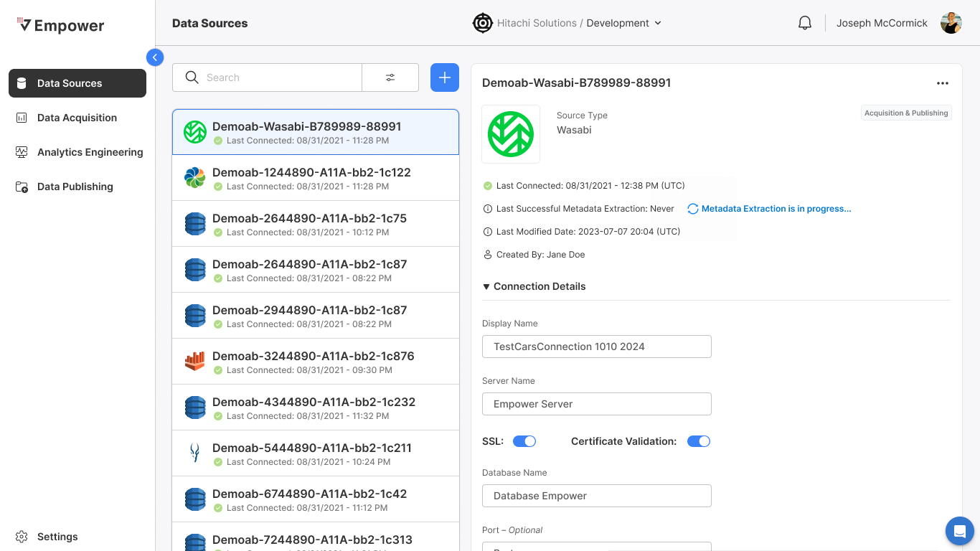Select Demoab-2944890-A11A-bb2-1c87 data source
Screen dimensions: 980x551
(x=316, y=316)
